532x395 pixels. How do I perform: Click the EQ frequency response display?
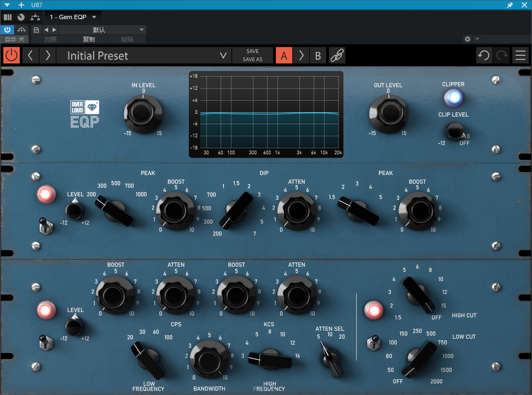pyautogui.click(x=266, y=114)
